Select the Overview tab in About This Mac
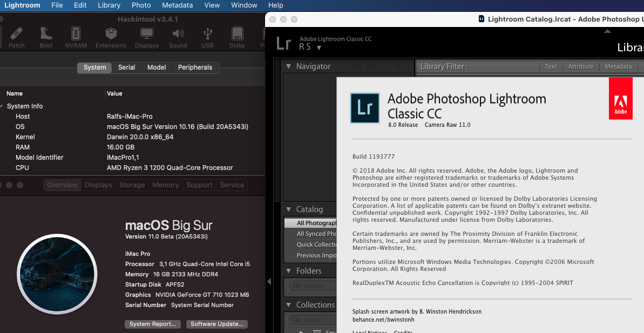The width and height of the screenshot is (644, 333). (x=62, y=185)
